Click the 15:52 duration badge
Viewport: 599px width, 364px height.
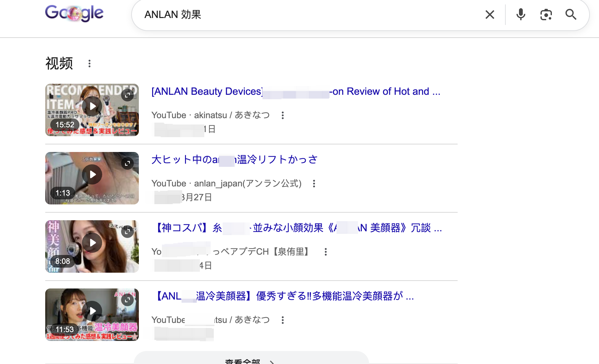point(65,125)
